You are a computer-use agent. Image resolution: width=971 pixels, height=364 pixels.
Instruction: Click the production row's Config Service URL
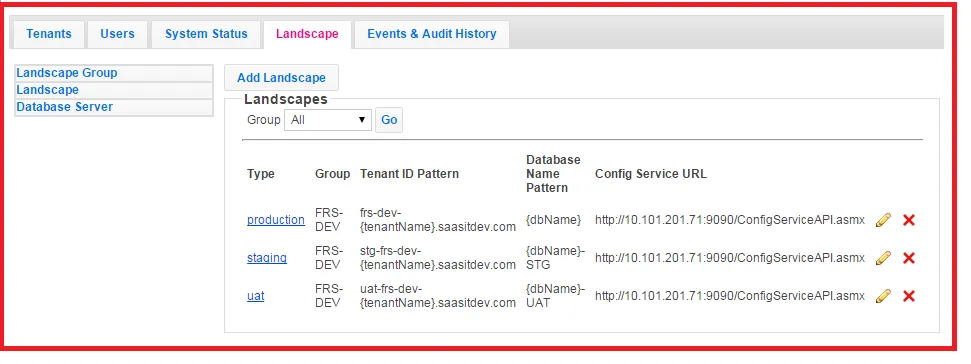pyautogui.click(x=730, y=220)
